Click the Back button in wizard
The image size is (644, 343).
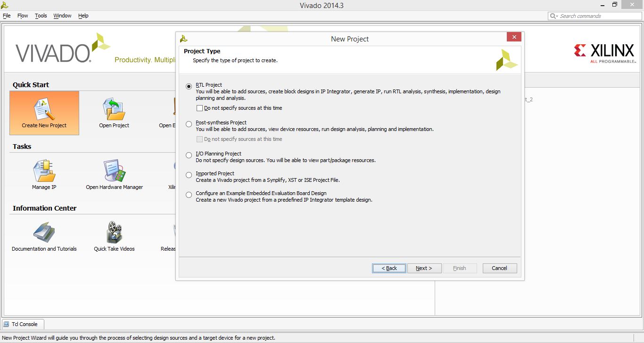click(389, 268)
